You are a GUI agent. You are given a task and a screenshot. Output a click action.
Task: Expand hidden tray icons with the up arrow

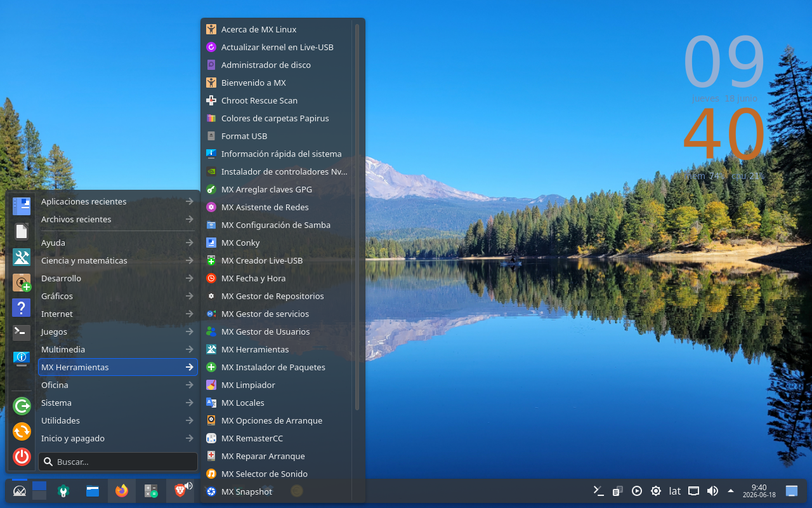731,491
